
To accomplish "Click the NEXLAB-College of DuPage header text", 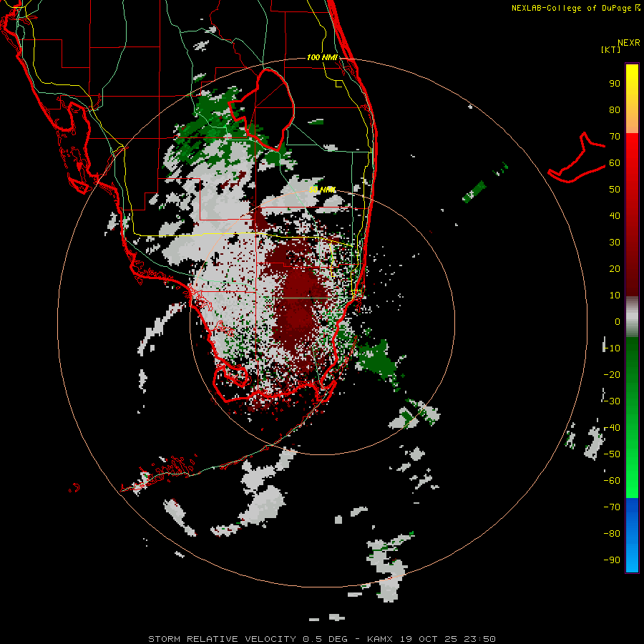I will 575,8.
